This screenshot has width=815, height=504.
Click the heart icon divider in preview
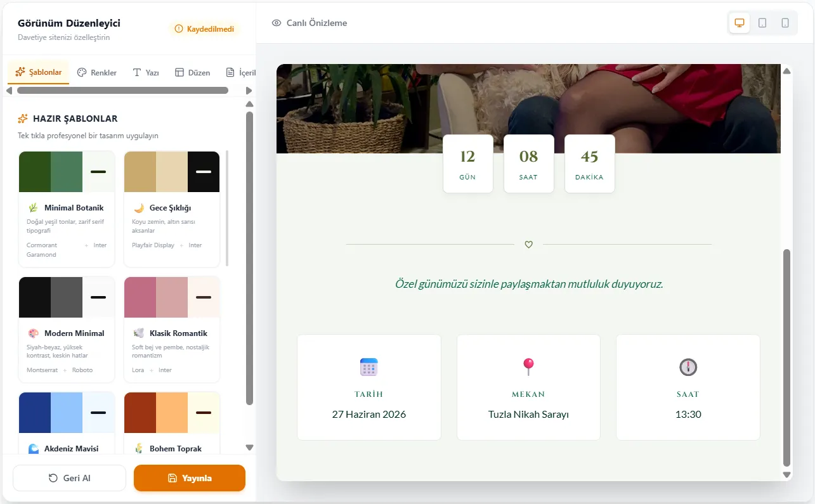point(529,245)
